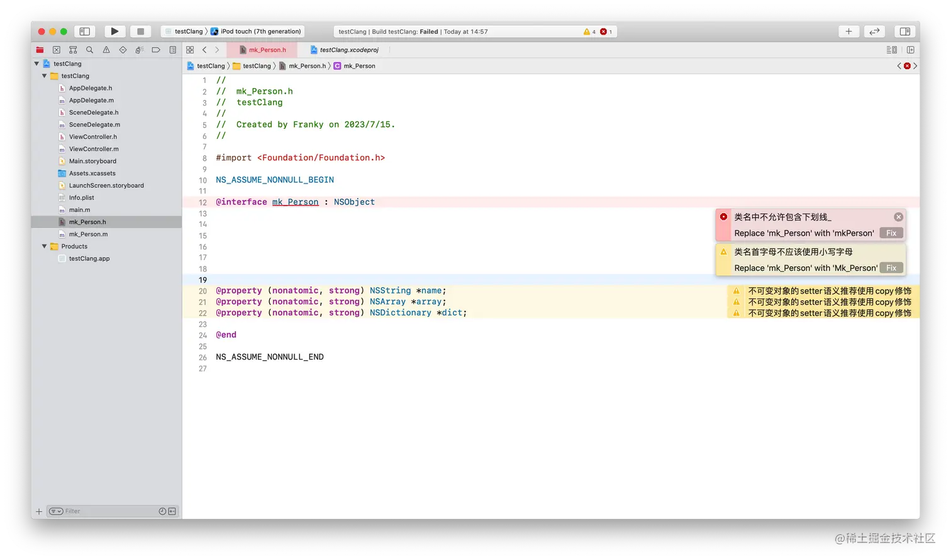Show the debug navigator
The width and height of the screenshot is (951, 560).
click(x=140, y=50)
